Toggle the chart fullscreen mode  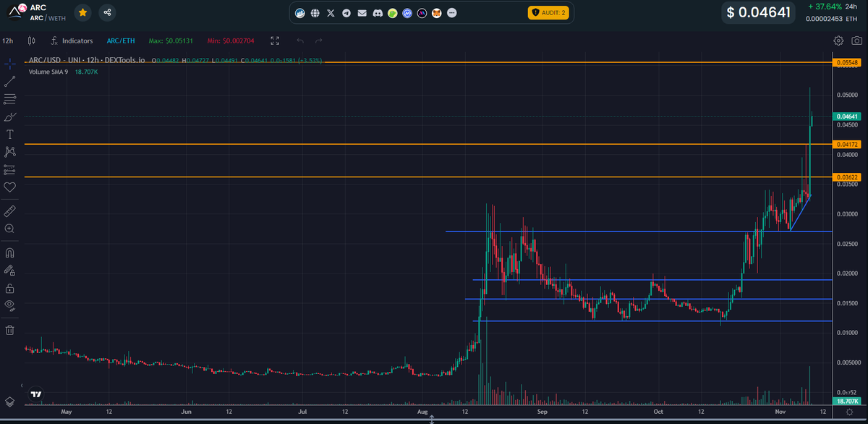[x=275, y=41]
